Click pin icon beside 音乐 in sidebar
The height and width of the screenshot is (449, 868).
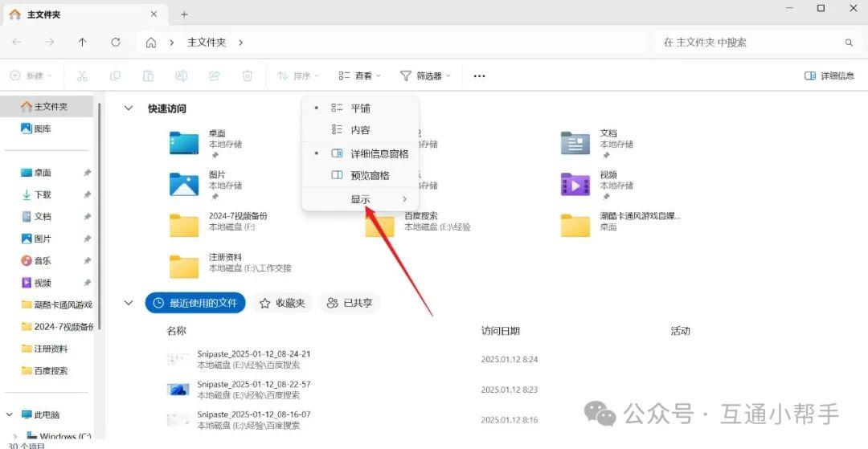[87, 260]
